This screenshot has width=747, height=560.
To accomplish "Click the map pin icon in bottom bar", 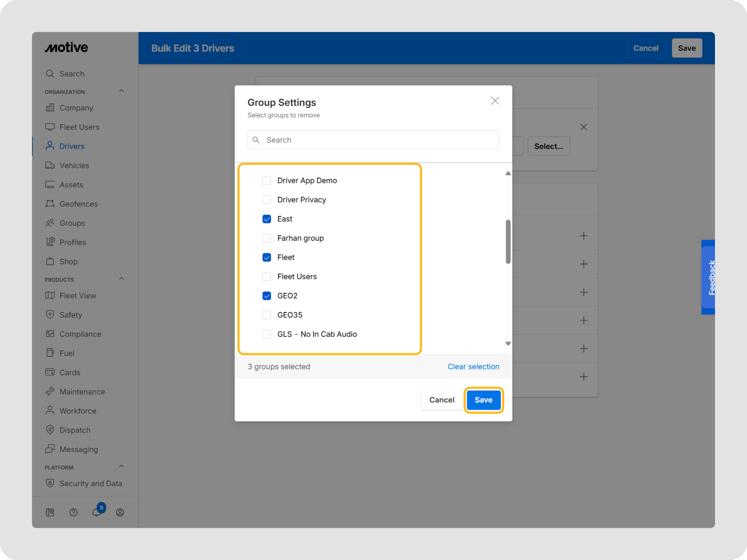I will (50, 513).
